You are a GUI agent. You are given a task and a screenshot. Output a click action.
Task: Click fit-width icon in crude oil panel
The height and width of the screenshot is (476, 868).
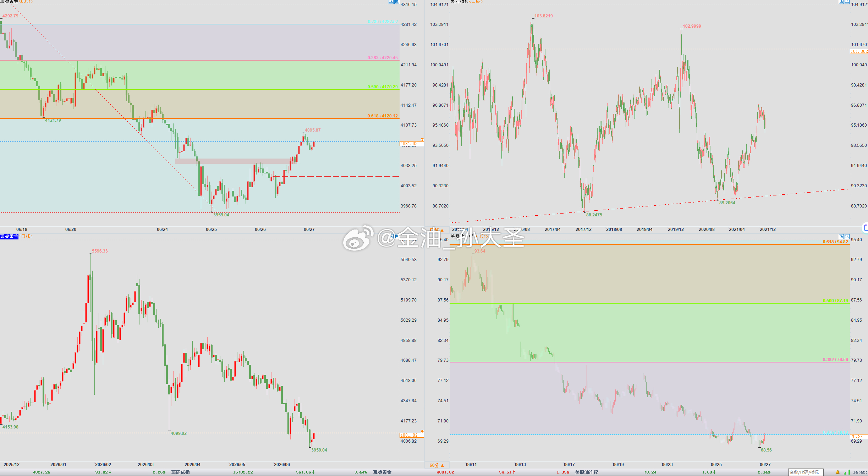[x=847, y=236]
